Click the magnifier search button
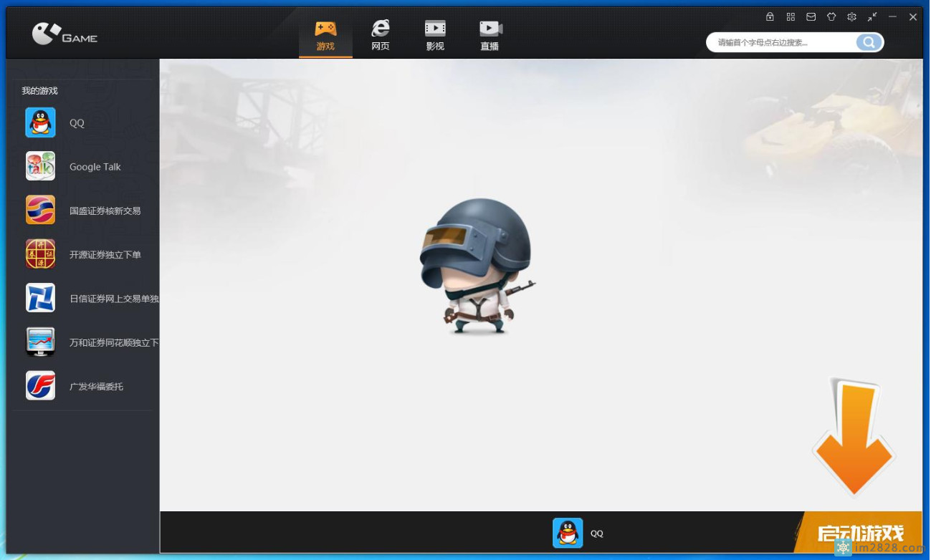This screenshot has width=931, height=560. pyautogui.click(x=869, y=42)
